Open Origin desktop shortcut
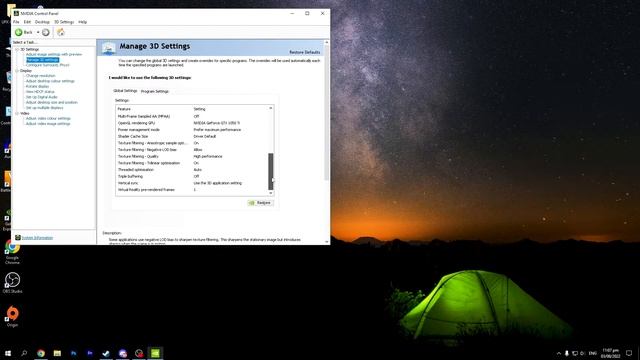Viewport: 640px width, 360px height. point(12,316)
